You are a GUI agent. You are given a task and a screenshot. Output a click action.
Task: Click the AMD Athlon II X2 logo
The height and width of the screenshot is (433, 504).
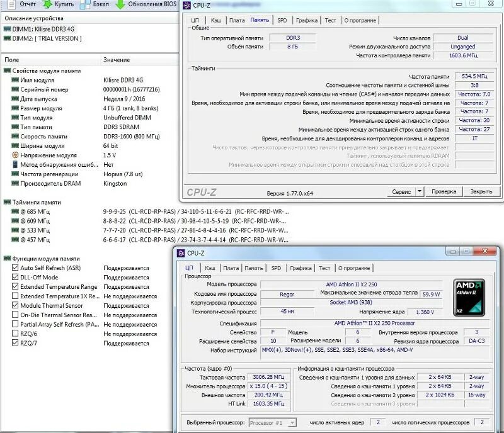469,298
